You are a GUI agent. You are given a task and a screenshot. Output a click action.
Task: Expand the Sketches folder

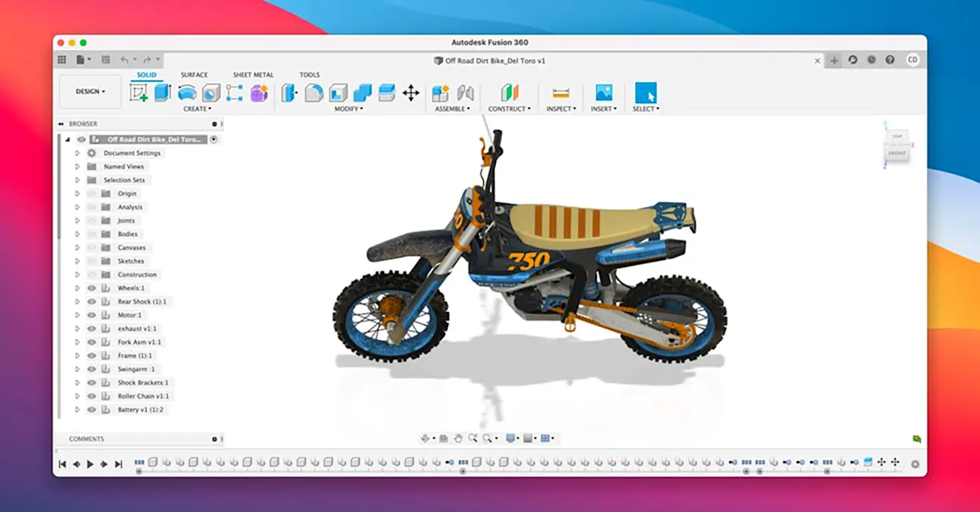(77, 261)
